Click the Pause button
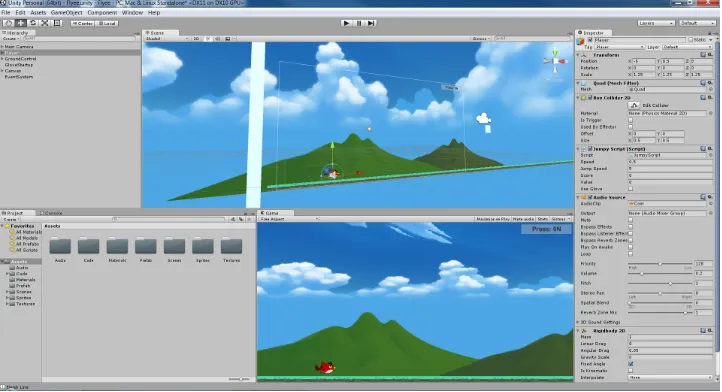The width and height of the screenshot is (722, 392). pyautogui.click(x=359, y=23)
